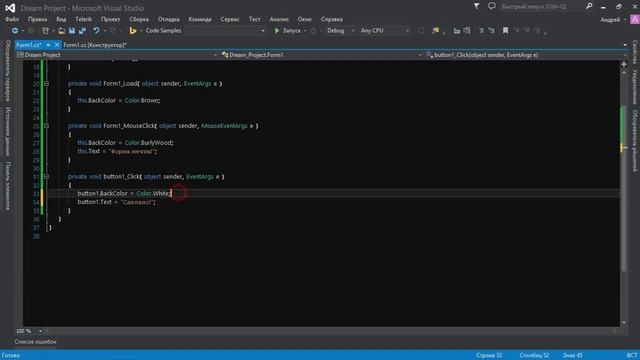
Task: Click the vertical scrollbar down arrow
Action: [x=624, y=322]
